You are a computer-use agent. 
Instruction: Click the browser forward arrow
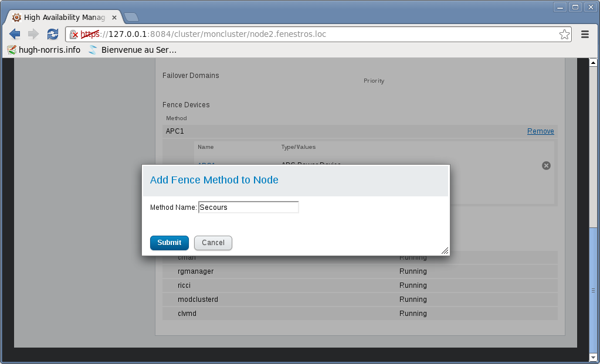[33, 34]
